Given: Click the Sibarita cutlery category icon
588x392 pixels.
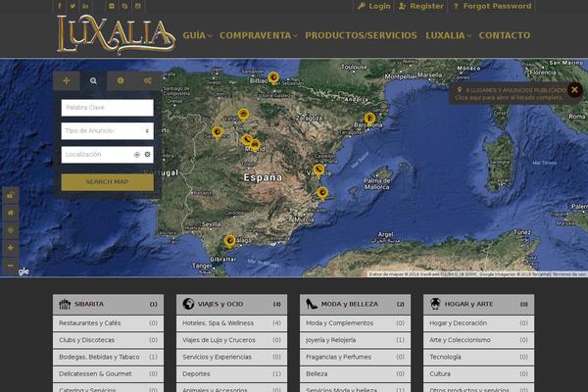Looking at the screenshot, I should point(65,304).
